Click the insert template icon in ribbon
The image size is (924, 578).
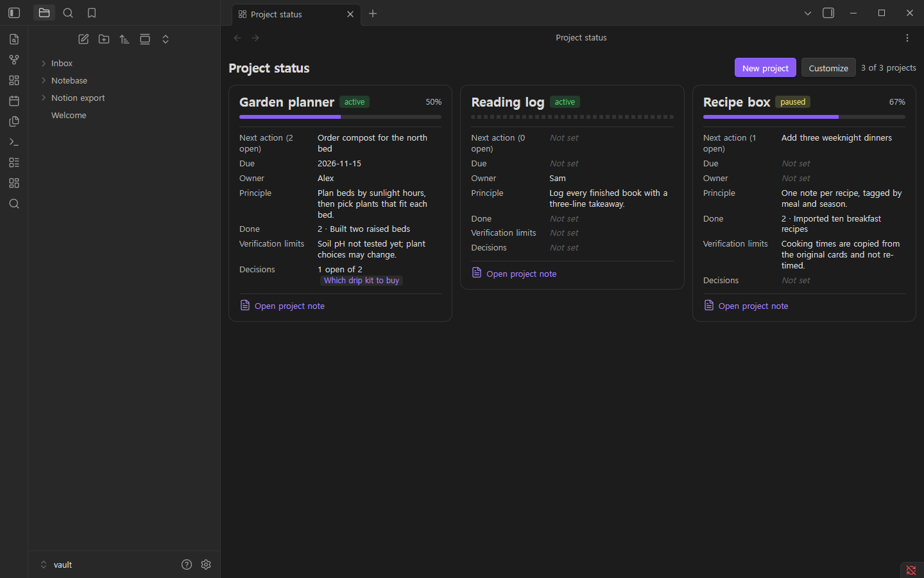(x=14, y=121)
